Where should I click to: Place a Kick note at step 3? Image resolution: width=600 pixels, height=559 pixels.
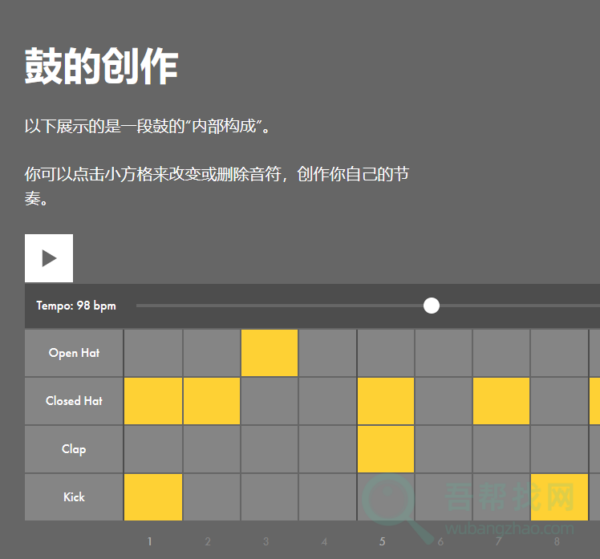270,497
